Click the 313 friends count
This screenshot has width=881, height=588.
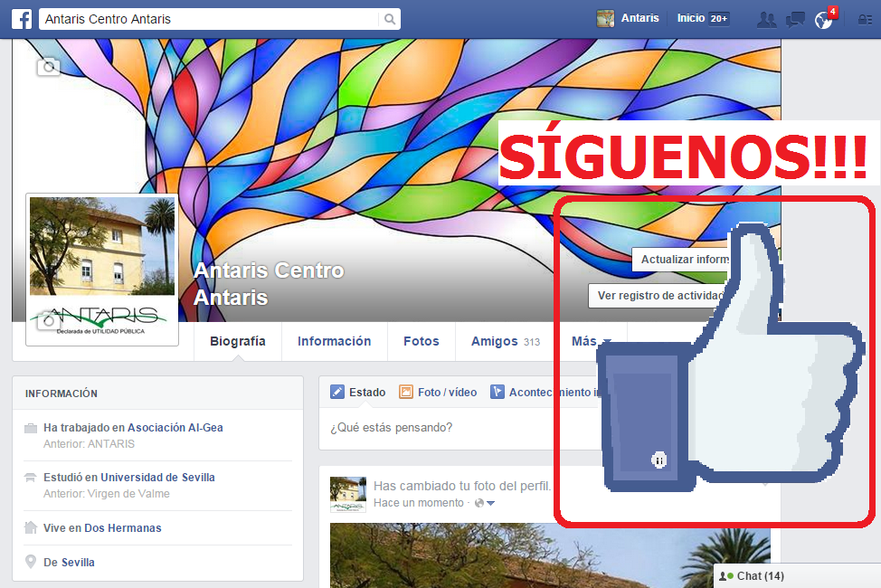click(532, 342)
